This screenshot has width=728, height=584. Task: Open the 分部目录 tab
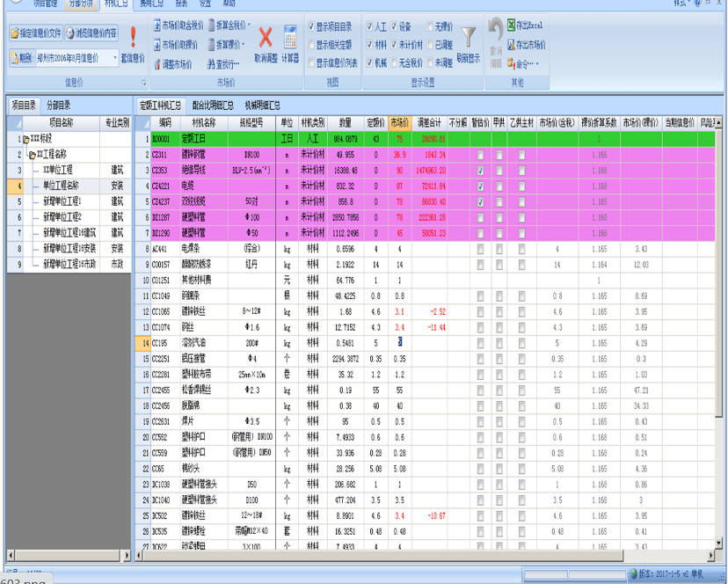(x=59, y=106)
